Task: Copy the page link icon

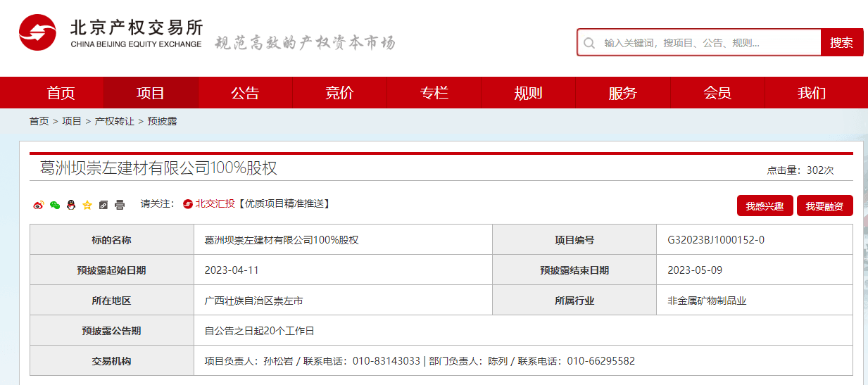Action: 103,205
